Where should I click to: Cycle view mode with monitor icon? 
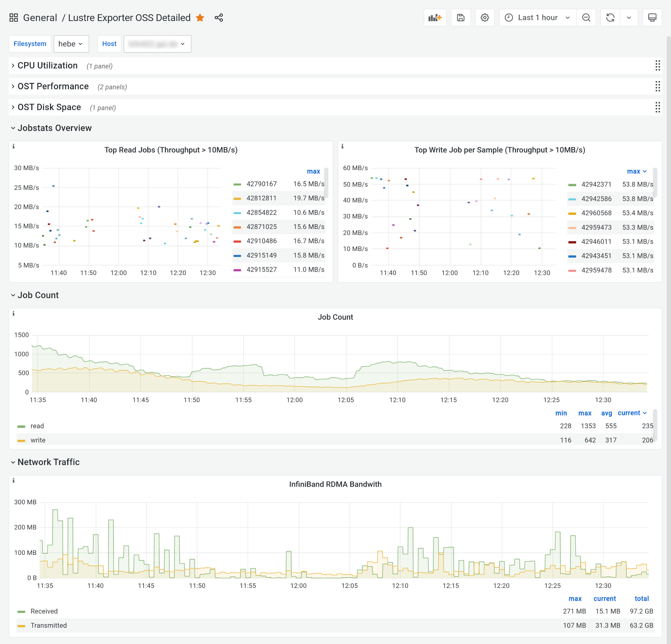click(x=652, y=17)
